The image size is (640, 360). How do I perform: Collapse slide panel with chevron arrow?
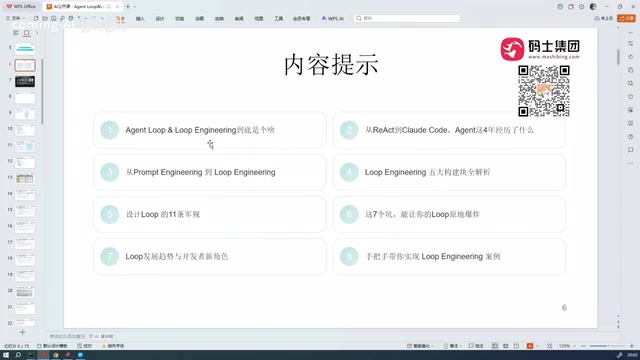(37, 33)
